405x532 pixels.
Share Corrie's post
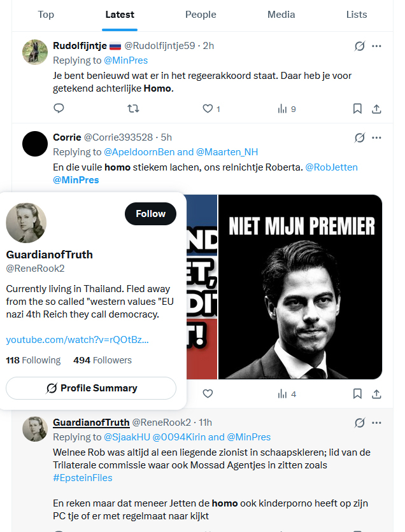click(x=376, y=394)
